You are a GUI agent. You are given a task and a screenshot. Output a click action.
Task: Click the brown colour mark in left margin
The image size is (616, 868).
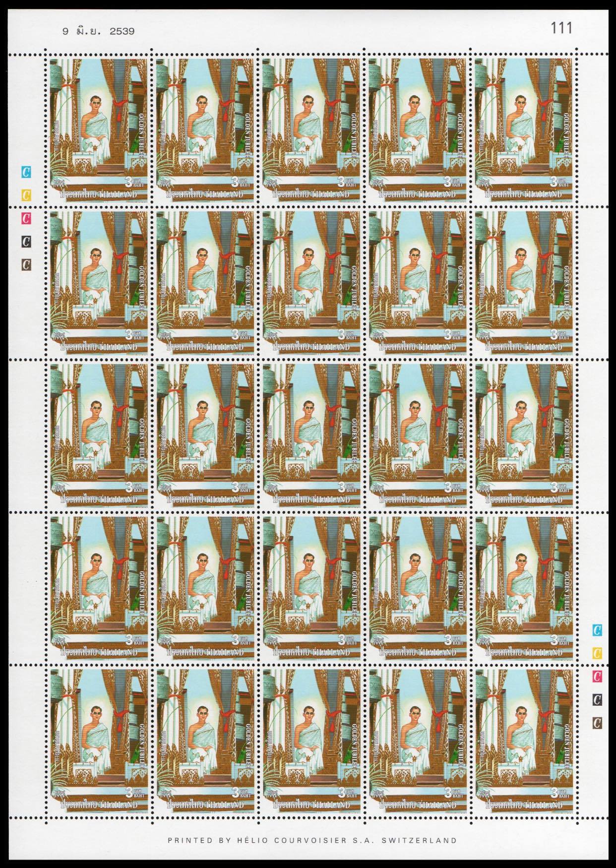[26, 264]
